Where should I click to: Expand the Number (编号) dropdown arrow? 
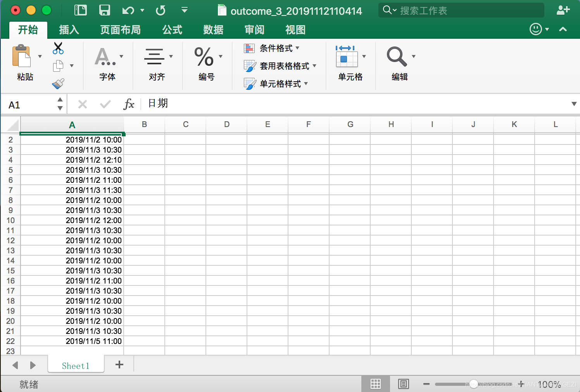click(x=221, y=57)
